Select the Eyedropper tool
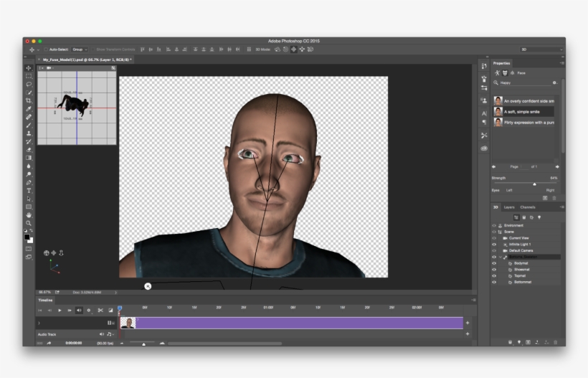The height and width of the screenshot is (378, 588). 29,109
